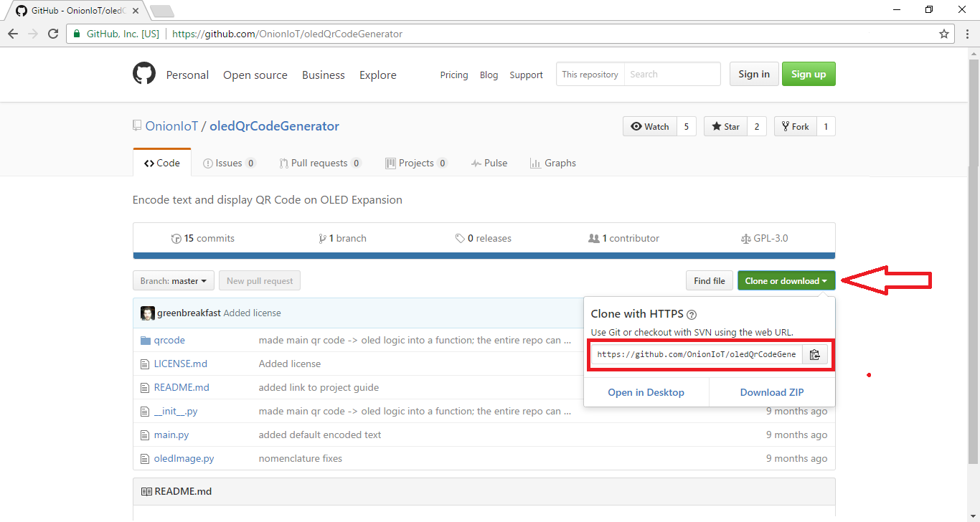The height and width of the screenshot is (522, 980).
Task: Click the browser address bar URL
Action: 287,34
